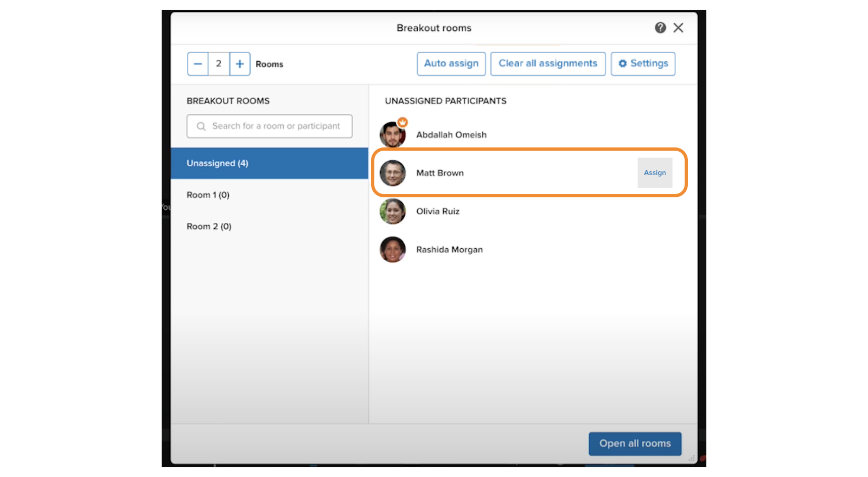Increase the number of rooms with plus
The height and width of the screenshot is (477, 868).
pos(240,64)
